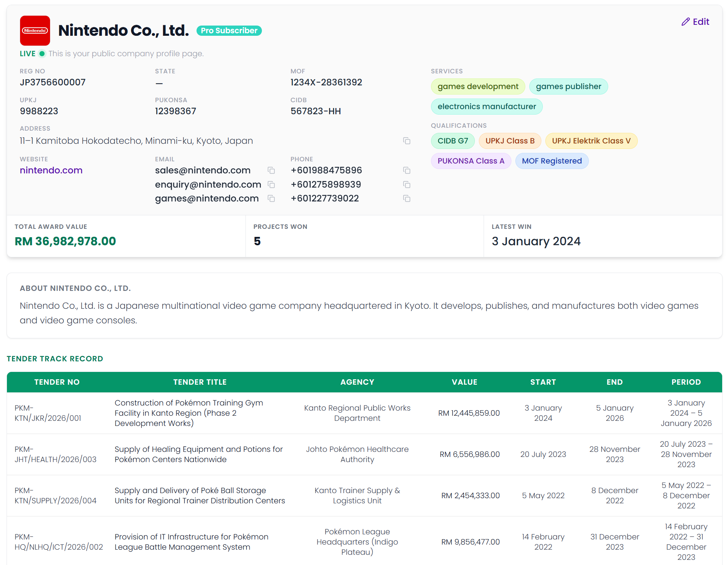Click the UPKJ Class B qualification badge
Screen dimensions: 728x565
510,141
